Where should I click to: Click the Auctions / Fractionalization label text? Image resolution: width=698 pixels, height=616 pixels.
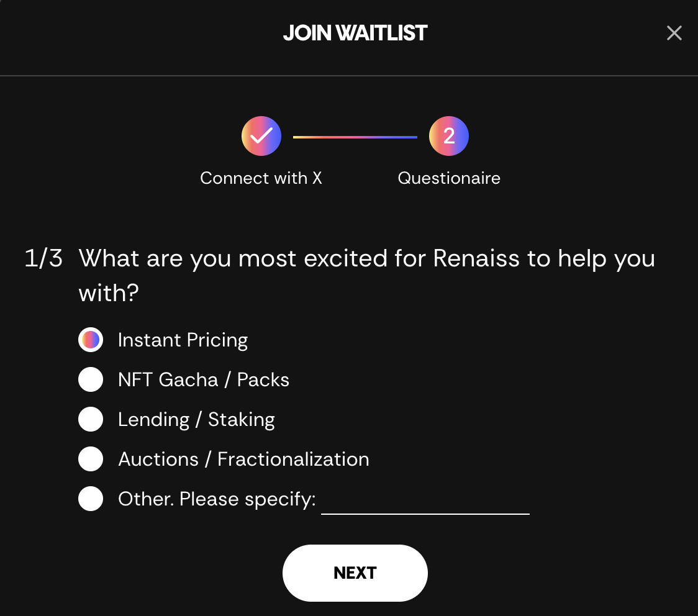click(243, 460)
